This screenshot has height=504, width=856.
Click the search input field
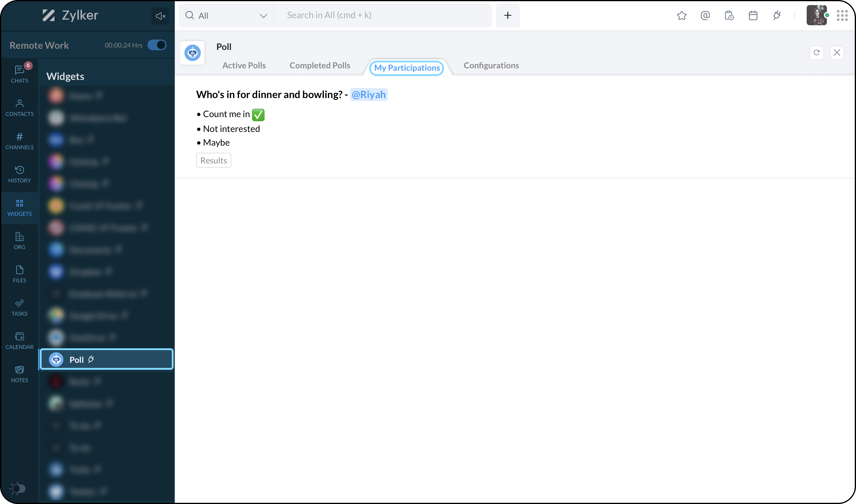[382, 15]
